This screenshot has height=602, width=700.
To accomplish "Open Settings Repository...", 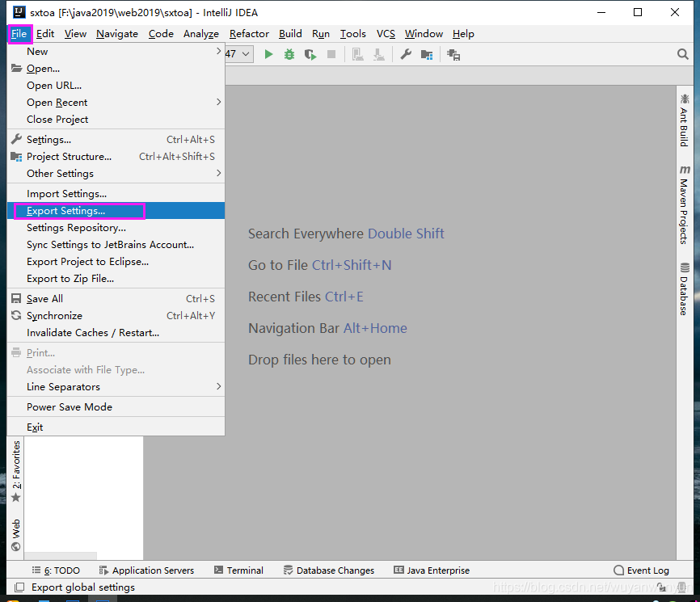I will (x=116, y=228).
